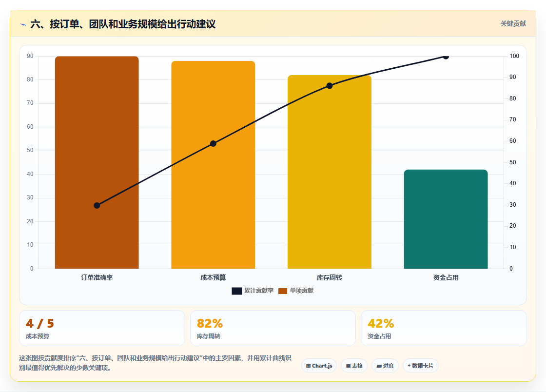Click the description paragraph starting with 这张图按贡献度排序
Viewport: 546px width, 392px height.
(155, 363)
